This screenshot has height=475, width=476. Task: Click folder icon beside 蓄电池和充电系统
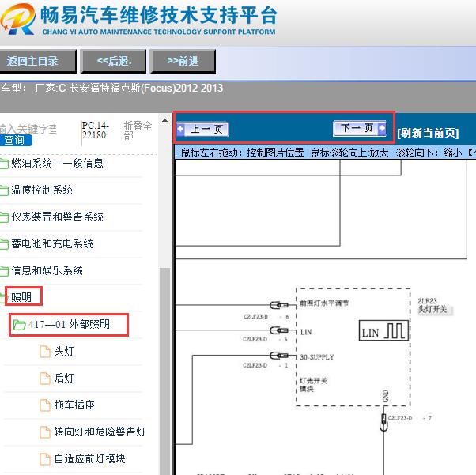click(x=4, y=244)
